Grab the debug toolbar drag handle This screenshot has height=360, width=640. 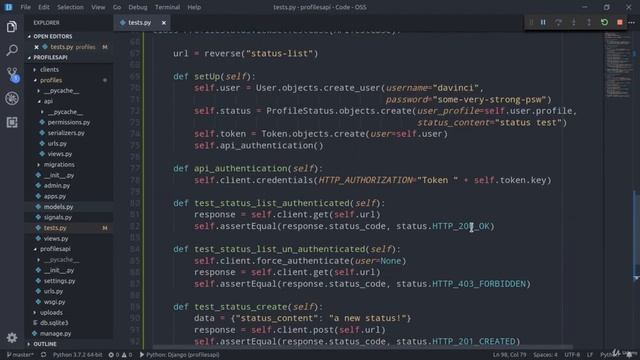(x=531, y=22)
